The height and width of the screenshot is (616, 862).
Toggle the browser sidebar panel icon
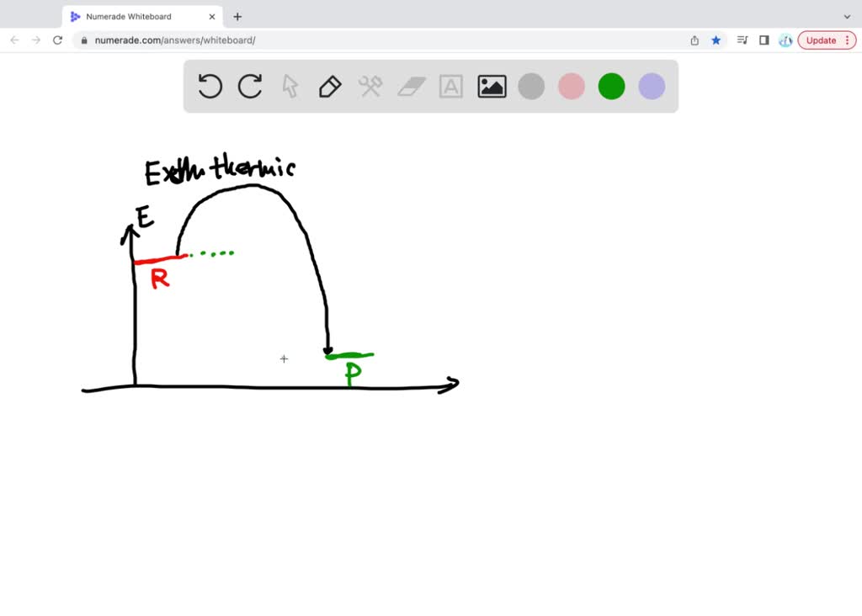pyautogui.click(x=764, y=40)
